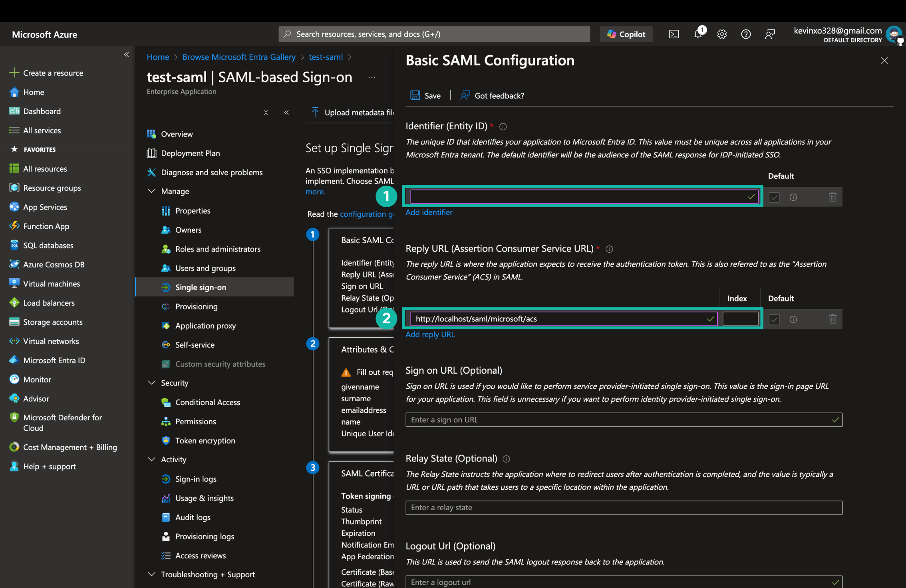Click test-saml breadcrumb link
The height and width of the screenshot is (588, 906).
pyautogui.click(x=326, y=57)
